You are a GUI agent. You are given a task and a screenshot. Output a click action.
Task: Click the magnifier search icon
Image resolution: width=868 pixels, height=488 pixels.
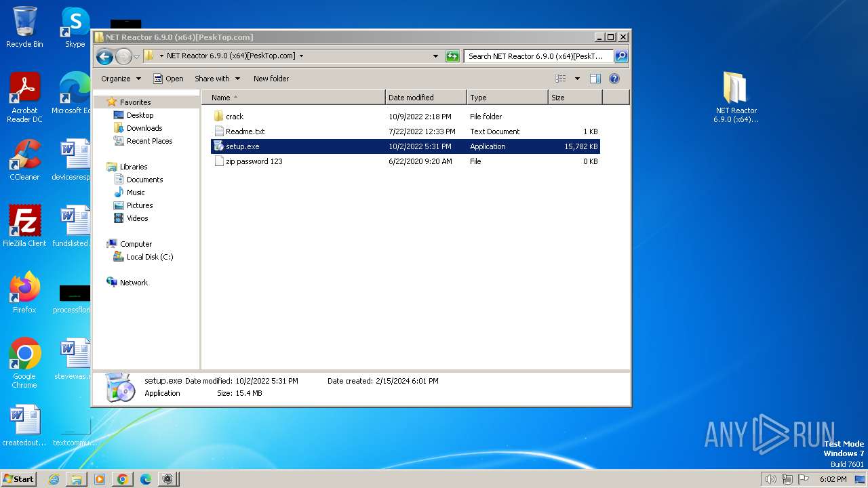click(620, 56)
